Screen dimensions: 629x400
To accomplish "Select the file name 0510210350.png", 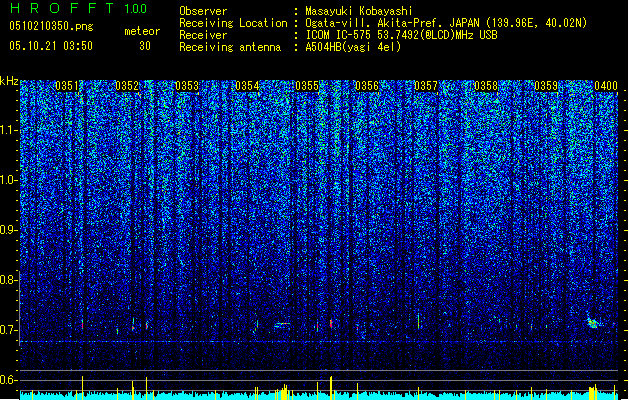I will [51, 26].
